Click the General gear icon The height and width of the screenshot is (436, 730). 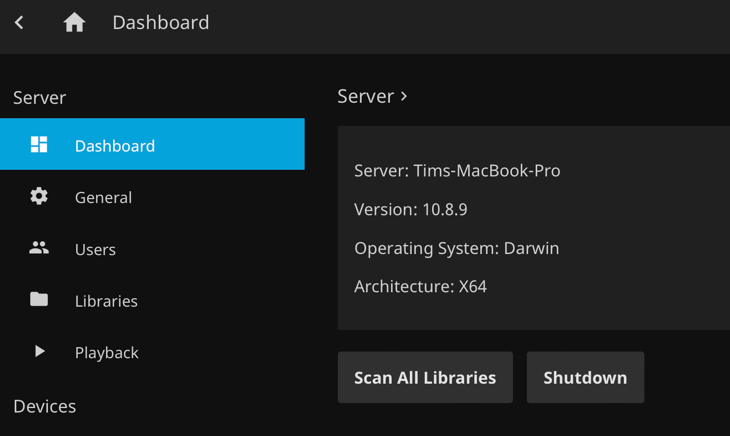click(39, 197)
